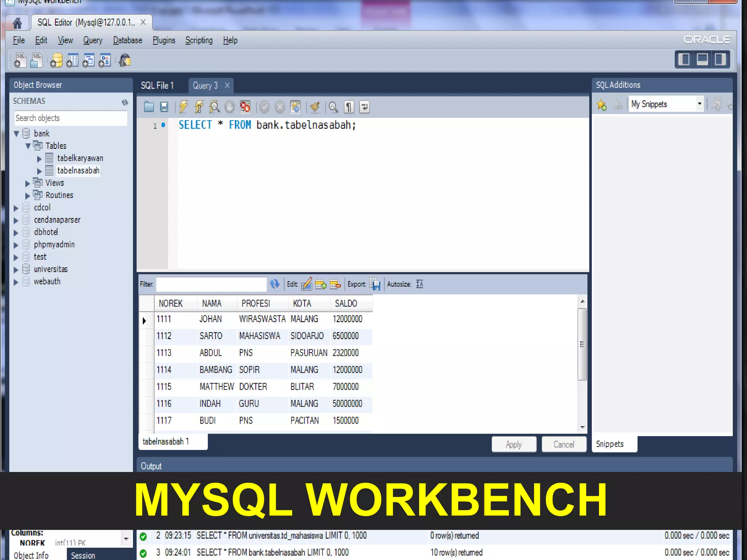747x560 pixels.
Task: Open Query menu
Action: pos(93,40)
